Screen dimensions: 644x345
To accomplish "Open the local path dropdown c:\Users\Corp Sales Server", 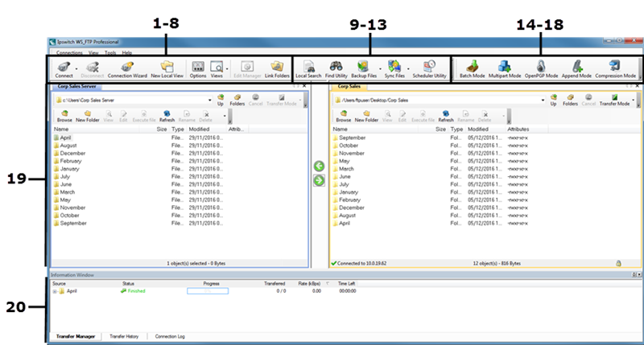I will click(x=210, y=100).
